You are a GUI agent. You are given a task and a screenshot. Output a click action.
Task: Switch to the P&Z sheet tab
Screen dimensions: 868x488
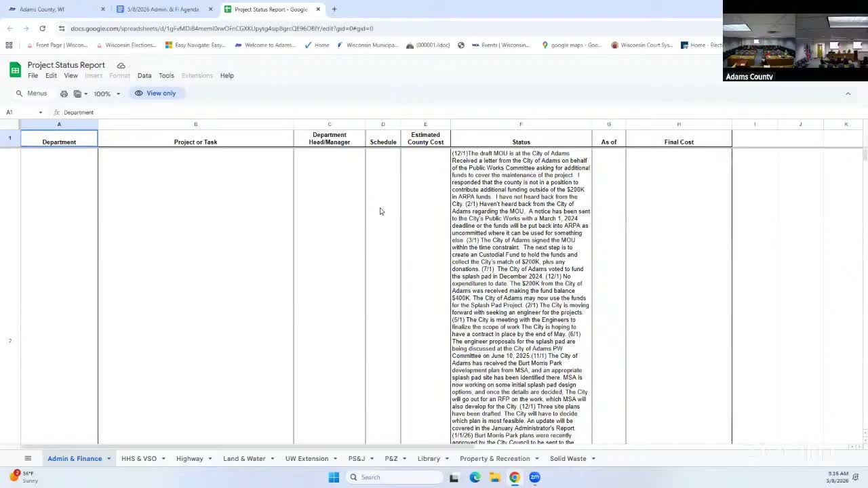click(391, 459)
